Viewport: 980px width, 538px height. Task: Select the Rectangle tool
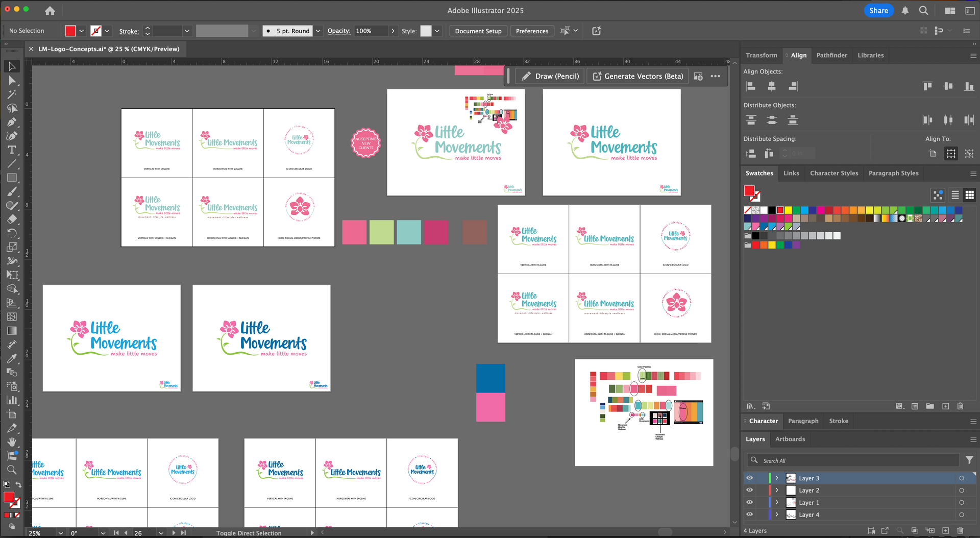coord(12,178)
